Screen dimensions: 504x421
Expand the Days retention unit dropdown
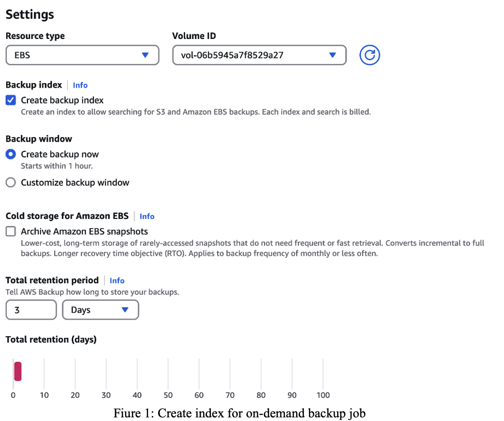point(101,310)
